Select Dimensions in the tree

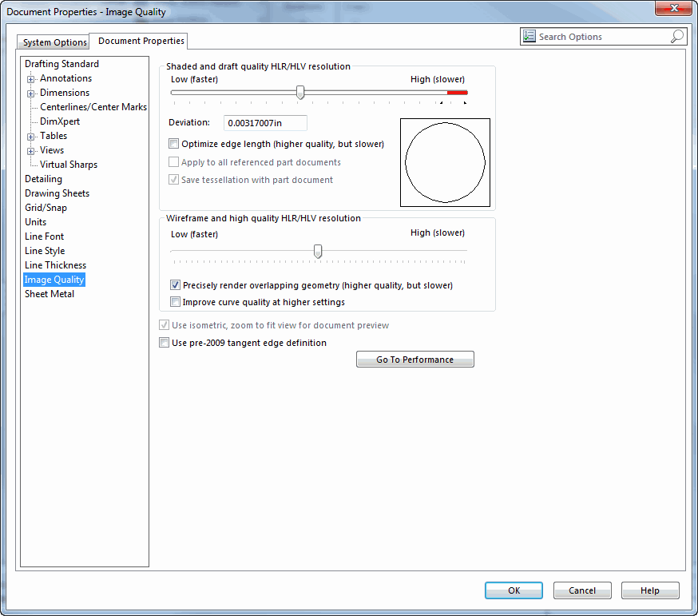(65, 92)
